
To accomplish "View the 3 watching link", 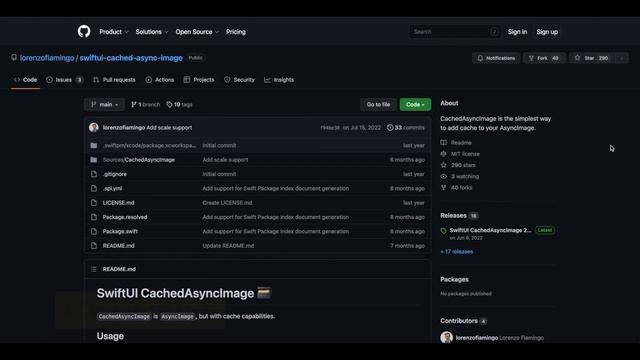I will pos(465,176).
